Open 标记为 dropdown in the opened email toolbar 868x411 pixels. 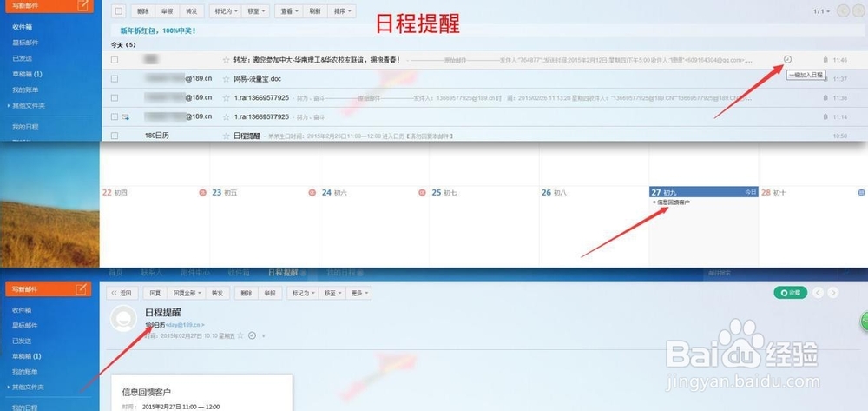[x=304, y=293]
